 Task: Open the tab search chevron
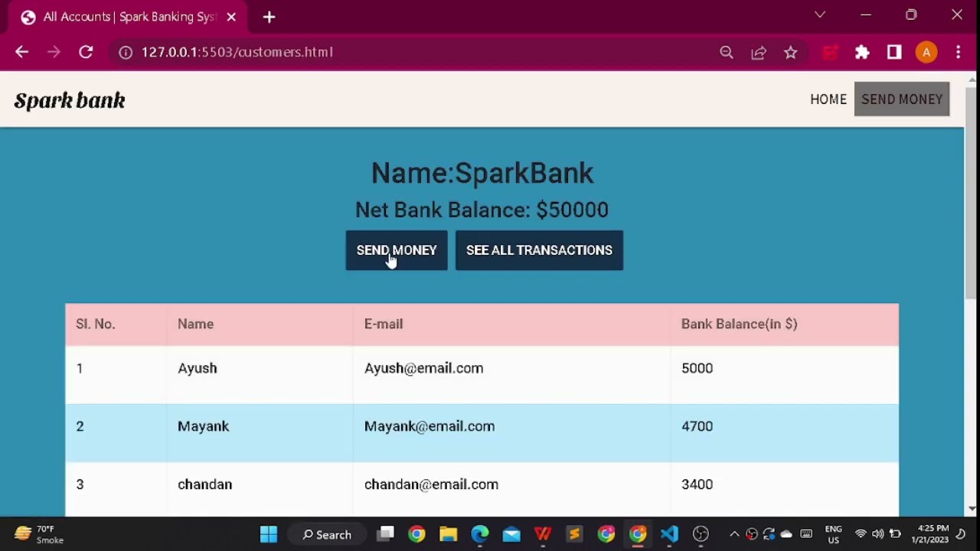[820, 15]
